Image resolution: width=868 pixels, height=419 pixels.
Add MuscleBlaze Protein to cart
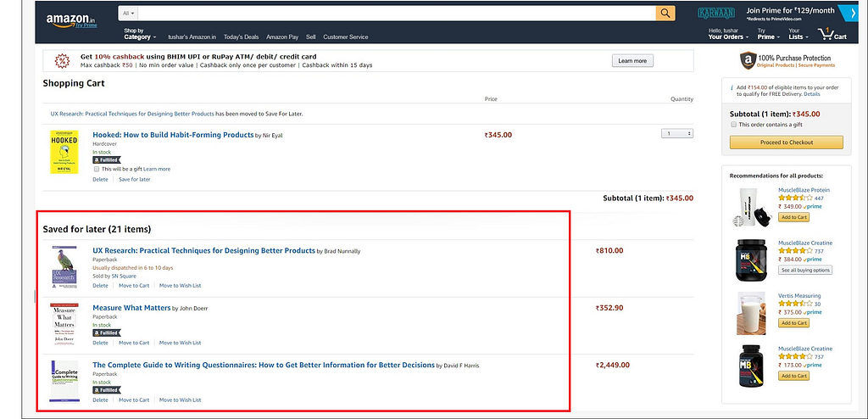(793, 217)
